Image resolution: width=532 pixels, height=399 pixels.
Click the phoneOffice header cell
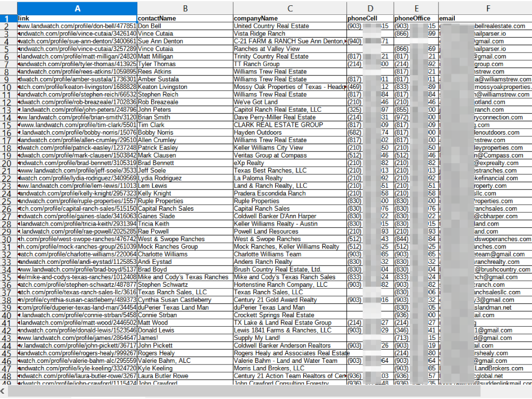point(416,18)
